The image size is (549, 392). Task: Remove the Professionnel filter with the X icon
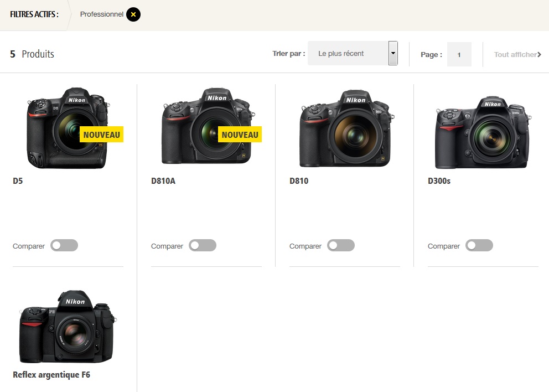[133, 14]
